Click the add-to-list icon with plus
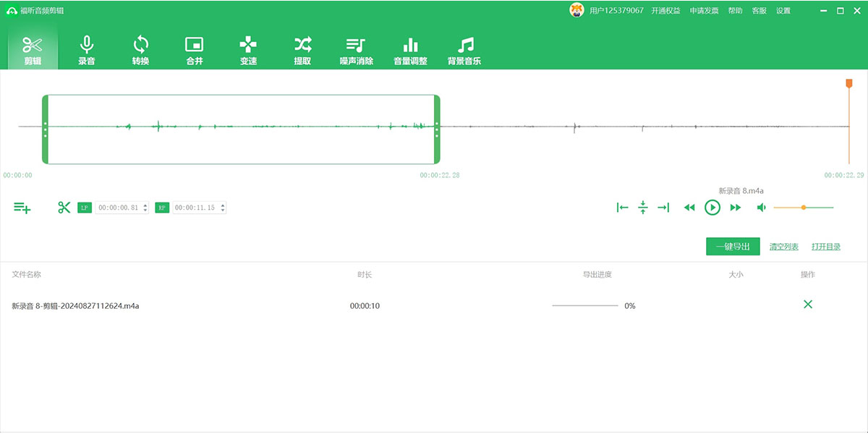The width and height of the screenshot is (868, 434). coord(22,208)
